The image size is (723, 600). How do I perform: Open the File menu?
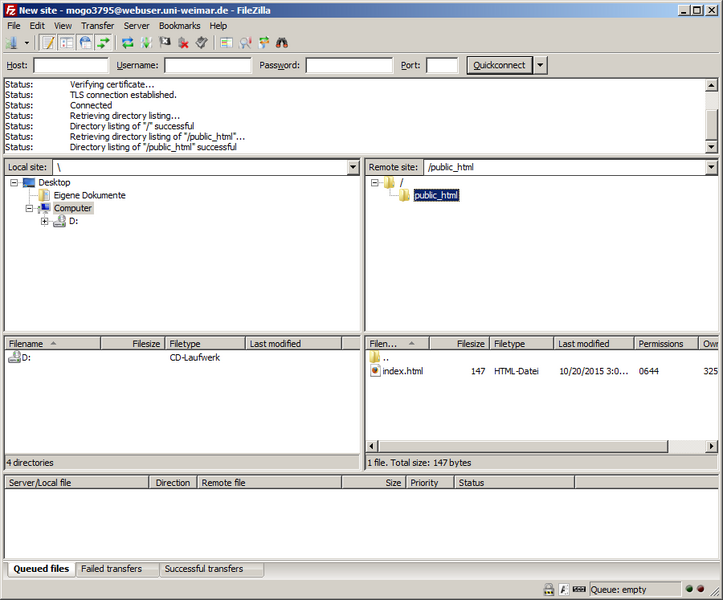point(13,26)
